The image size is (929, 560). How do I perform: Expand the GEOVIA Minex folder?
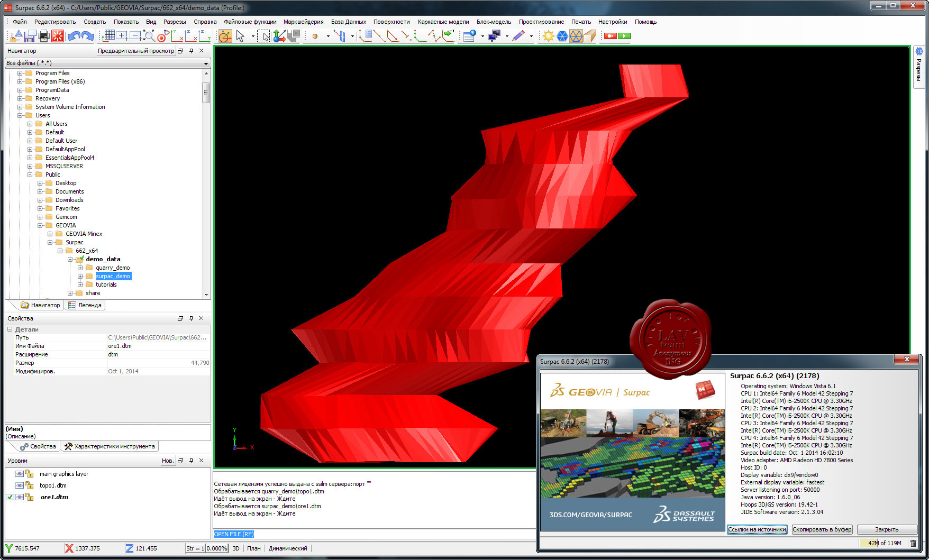[x=50, y=234]
